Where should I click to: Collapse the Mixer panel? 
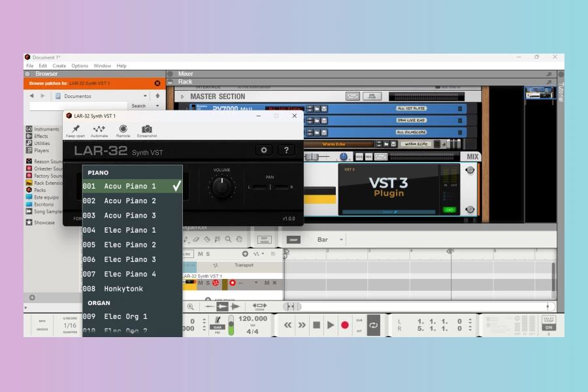coord(171,74)
